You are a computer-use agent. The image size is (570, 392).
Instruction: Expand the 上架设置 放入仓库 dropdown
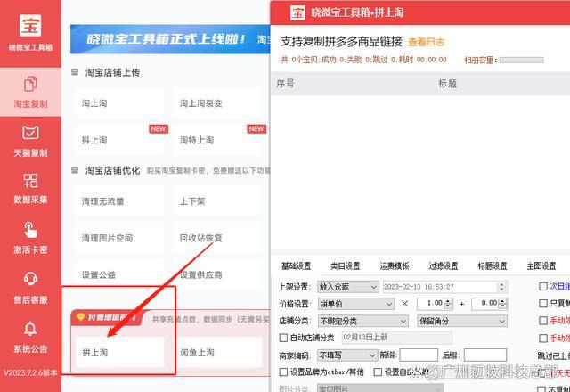pyautogui.click(x=348, y=287)
